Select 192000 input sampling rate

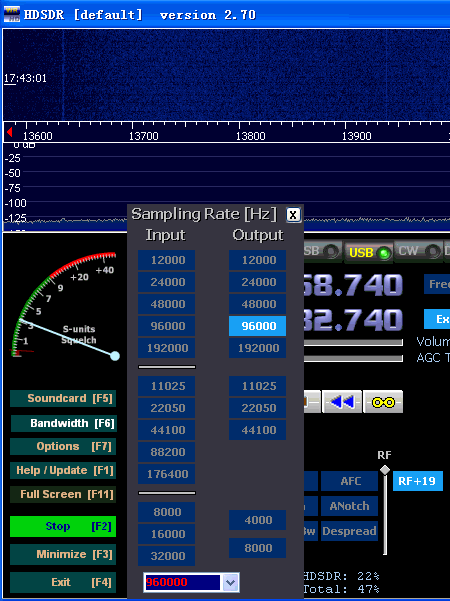[x=166, y=348]
